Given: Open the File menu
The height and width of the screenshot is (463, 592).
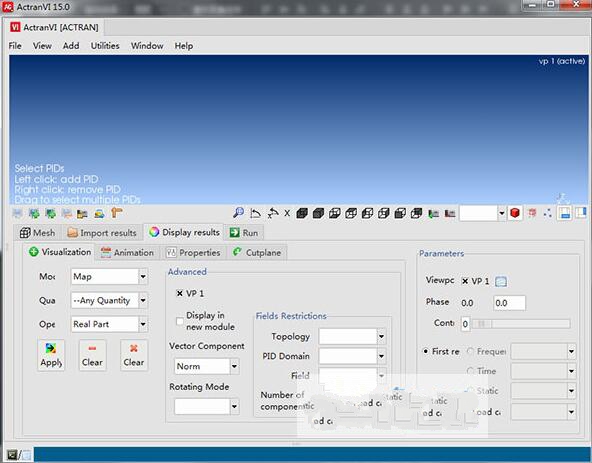Looking at the screenshot, I should (x=15, y=46).
